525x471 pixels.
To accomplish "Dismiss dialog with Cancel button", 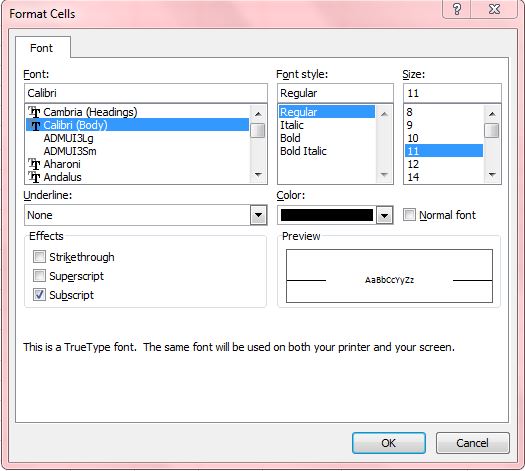I will point(472,443).
